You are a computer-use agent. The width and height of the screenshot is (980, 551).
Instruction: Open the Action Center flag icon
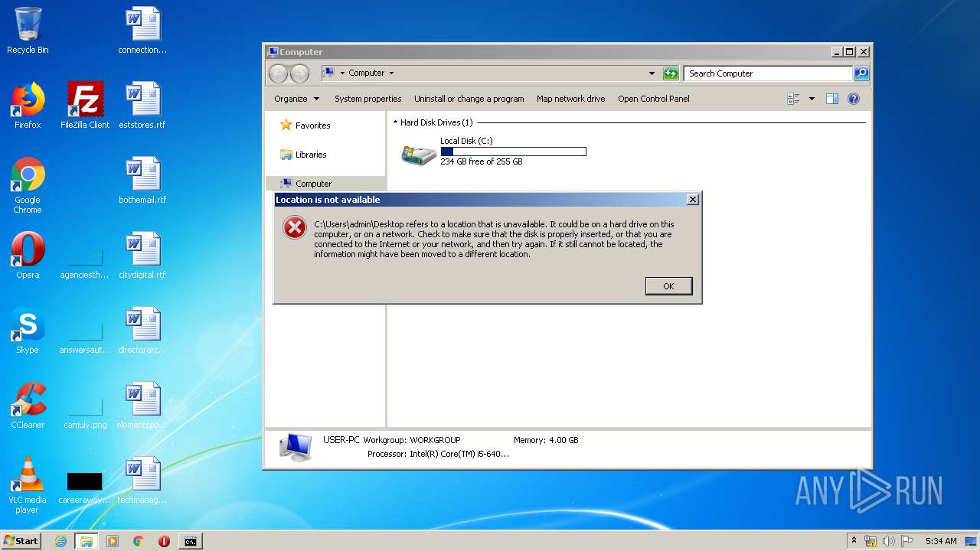click(906, 541)
